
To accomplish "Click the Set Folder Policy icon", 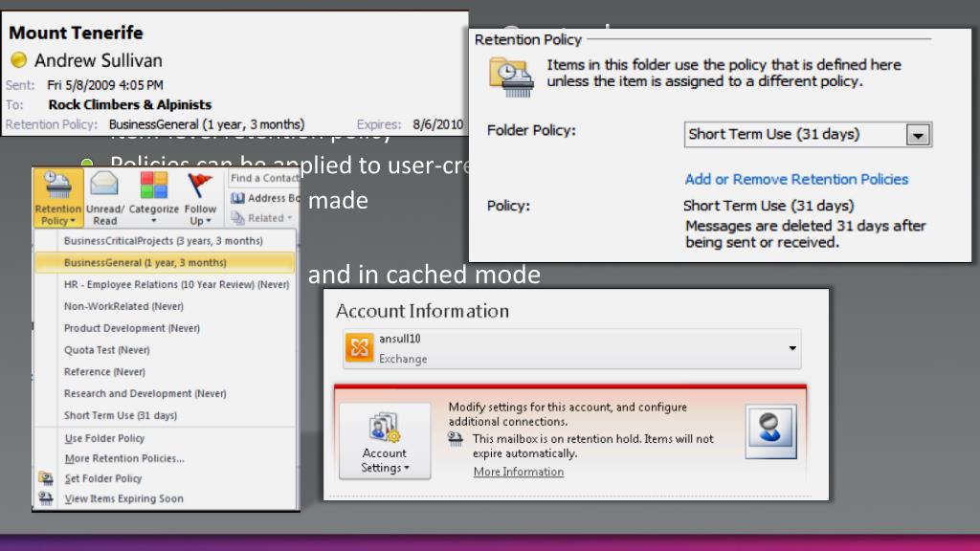I will coord(46,478).
